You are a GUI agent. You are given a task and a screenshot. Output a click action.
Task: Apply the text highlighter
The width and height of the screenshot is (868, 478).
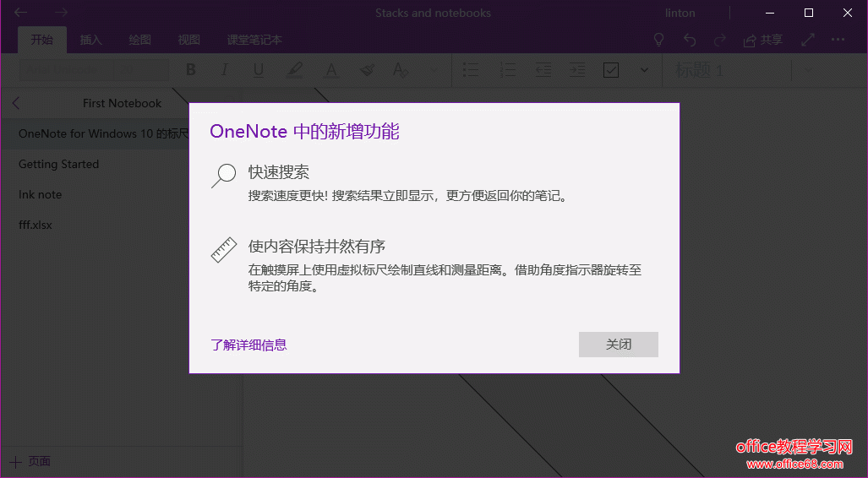pos(294,70)
